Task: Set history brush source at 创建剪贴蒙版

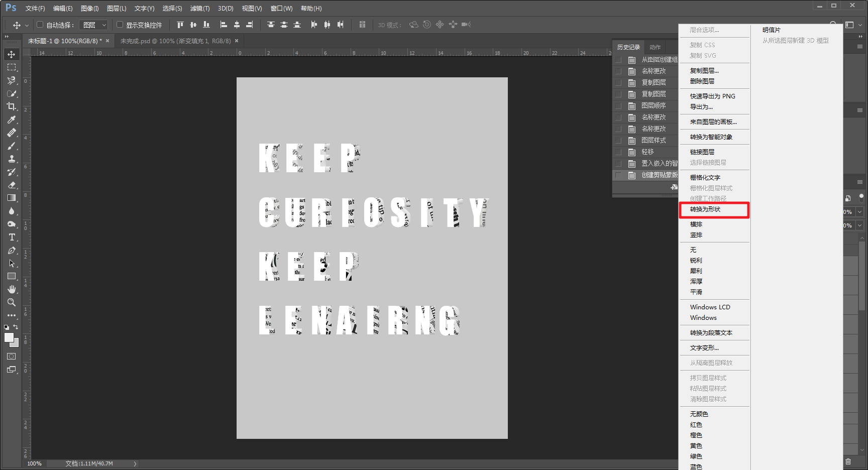Action: pos(618,175)
